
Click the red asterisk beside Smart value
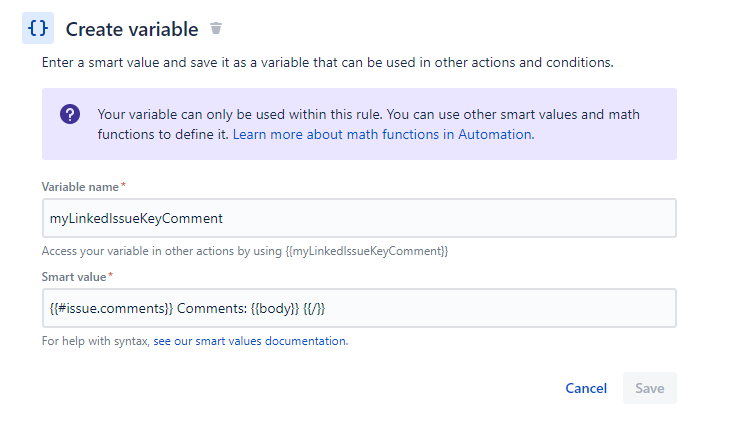111,276
